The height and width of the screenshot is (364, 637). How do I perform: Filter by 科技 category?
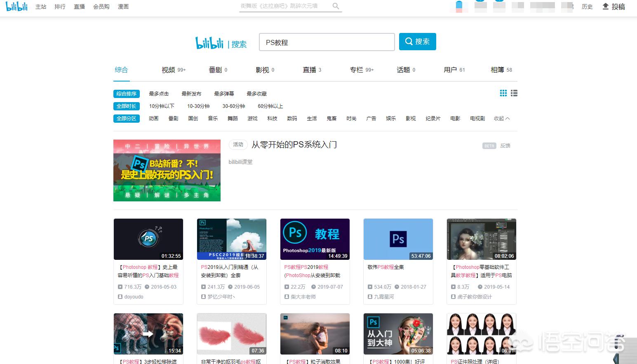coord(272,119)
